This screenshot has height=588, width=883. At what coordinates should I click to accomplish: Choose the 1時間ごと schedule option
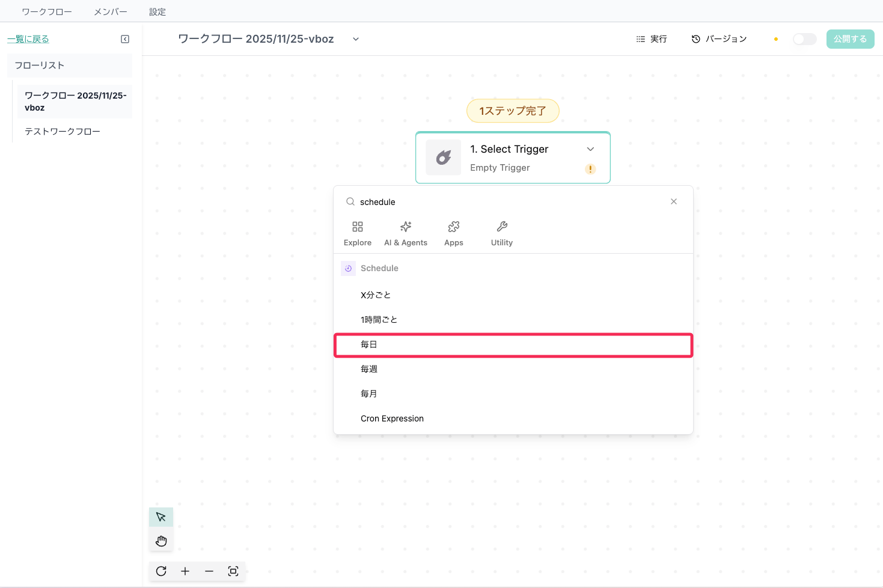coord(513,320)
